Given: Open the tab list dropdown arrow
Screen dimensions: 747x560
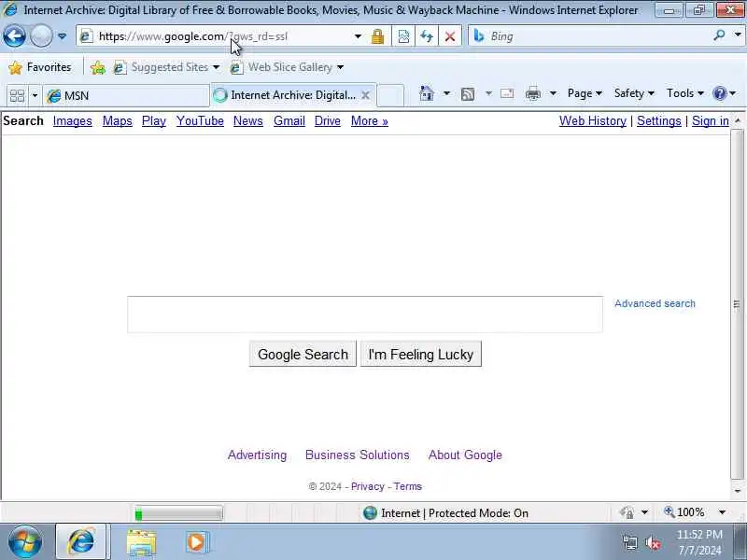Looking at the screenshot, I should (35, 96).
